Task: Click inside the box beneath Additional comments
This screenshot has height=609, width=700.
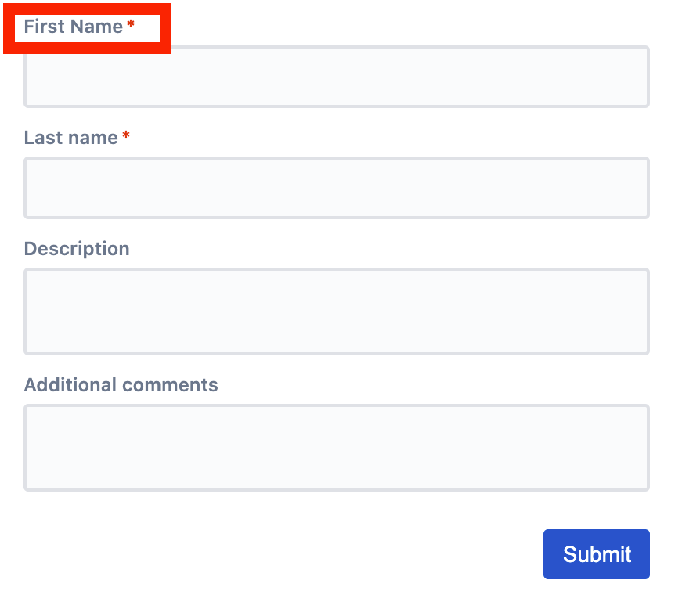Action: (x=337, y=448)
